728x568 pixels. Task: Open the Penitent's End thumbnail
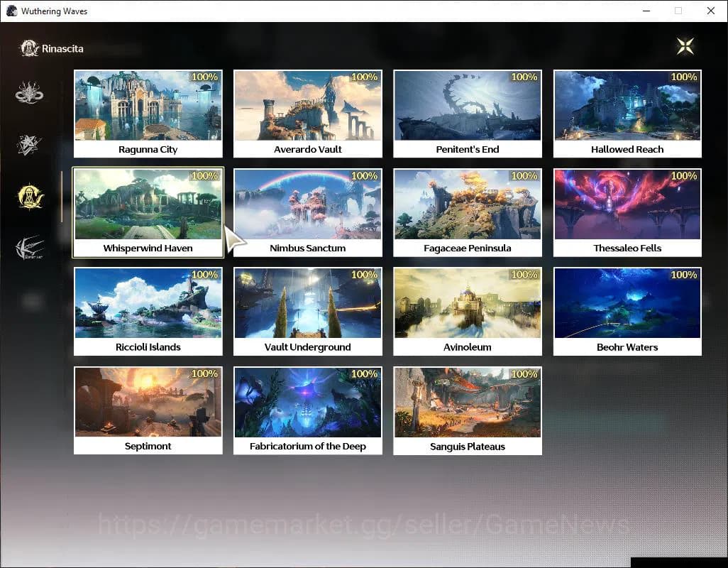tap(468, 105)
